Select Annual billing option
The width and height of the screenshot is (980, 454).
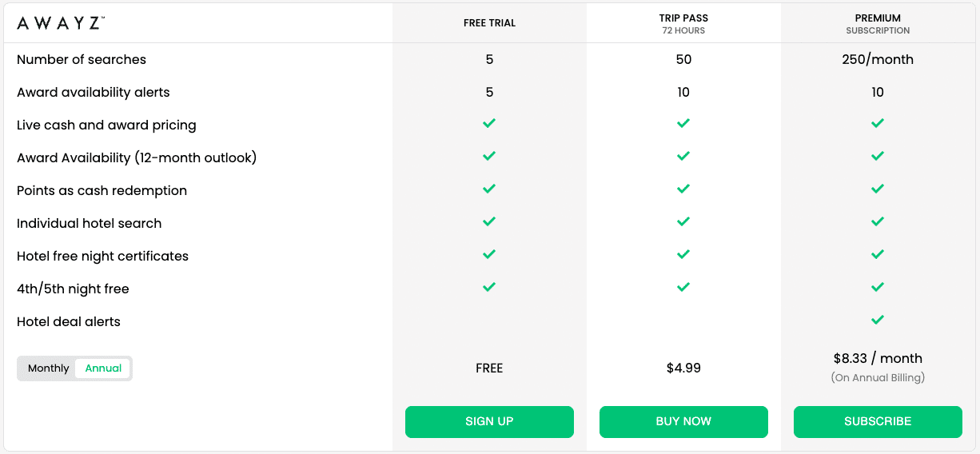pyautogui.click(x=103, y=368)
